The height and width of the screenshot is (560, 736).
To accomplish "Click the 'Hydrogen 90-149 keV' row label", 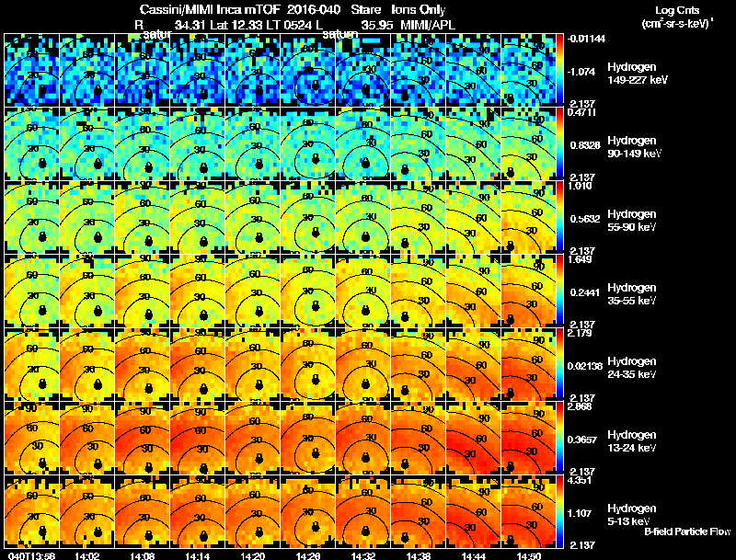I will pos(635,147).
